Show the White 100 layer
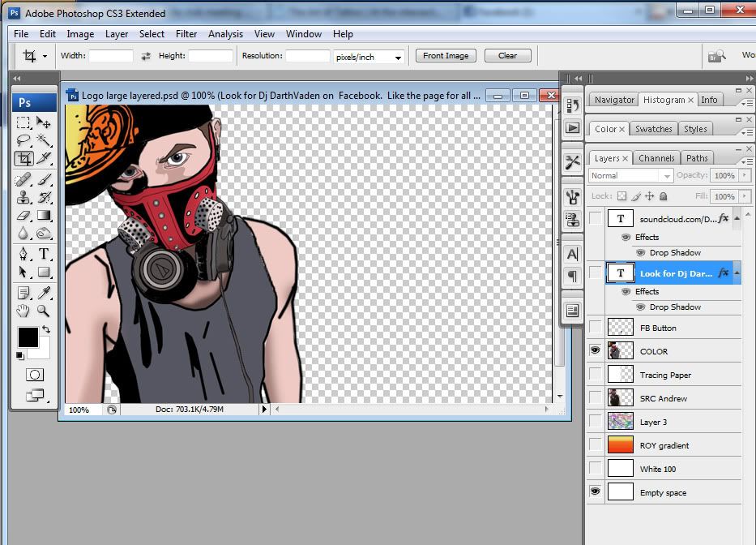 click(596, 468)
